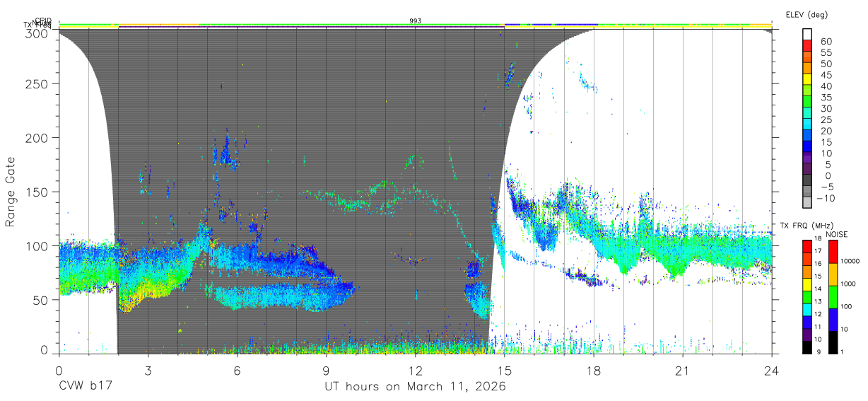The height and width of the screenshot is (401, 868).
Task: Click the '100' label on the NOISE scale
Action: click(x=847, y=307)
